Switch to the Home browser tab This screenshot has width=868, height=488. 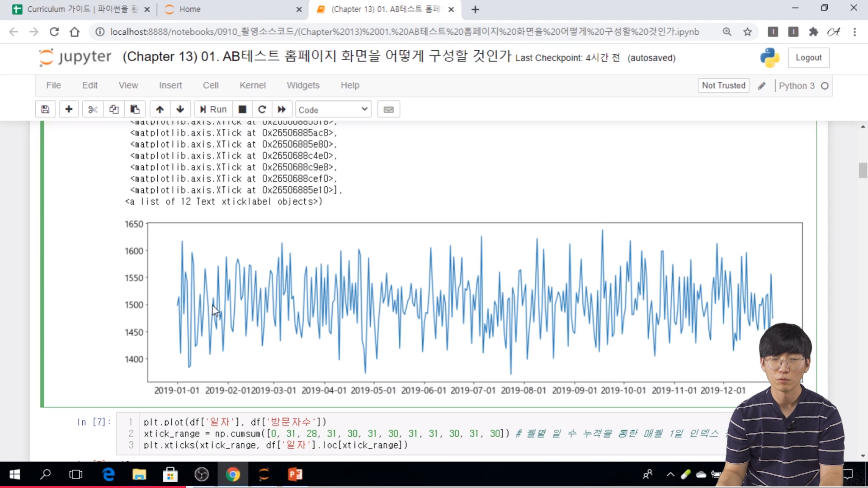pos(189,9)
